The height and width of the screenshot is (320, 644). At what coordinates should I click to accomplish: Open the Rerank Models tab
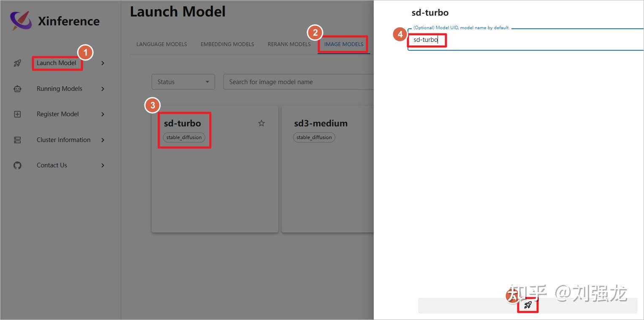[289, 44]
